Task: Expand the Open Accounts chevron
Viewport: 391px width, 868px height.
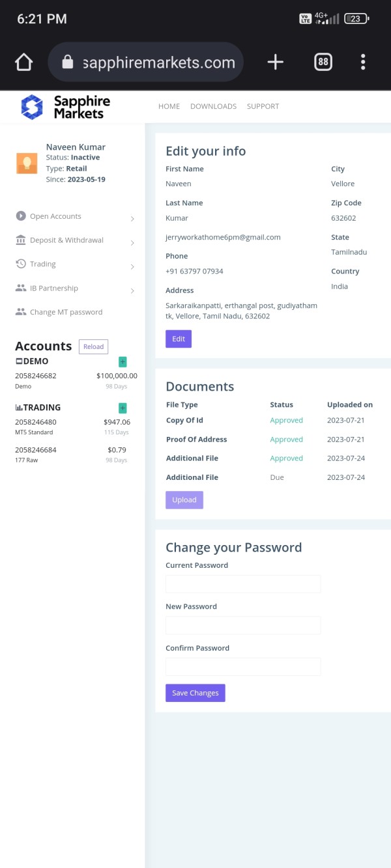Action: coord(132,219)
